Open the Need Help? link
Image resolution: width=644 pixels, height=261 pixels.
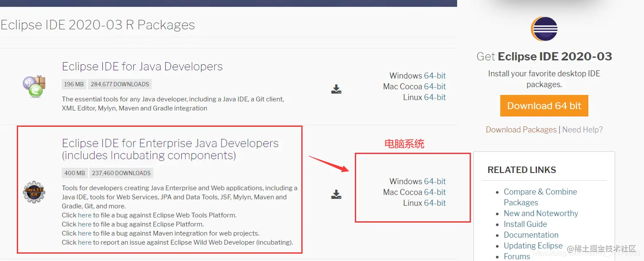click(582, 129)
